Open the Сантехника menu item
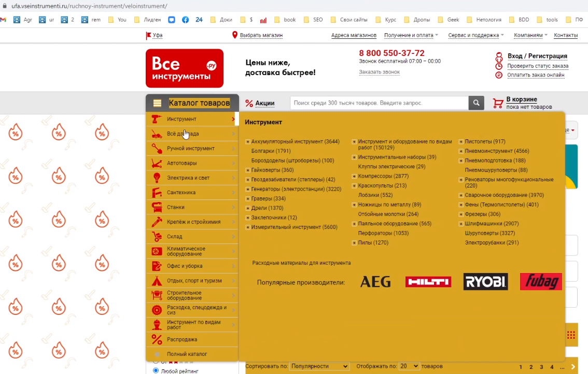The height and width of the screenshot is (374, 588). pos(192,193)
